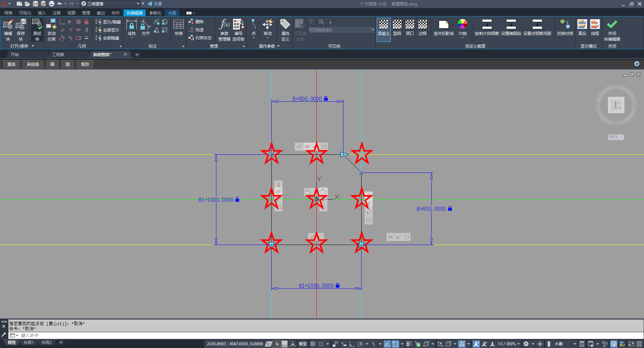Viewport: 644px width, 348px height.
Task: Click the 多段线 polyline button
Action: click(33, 64)
